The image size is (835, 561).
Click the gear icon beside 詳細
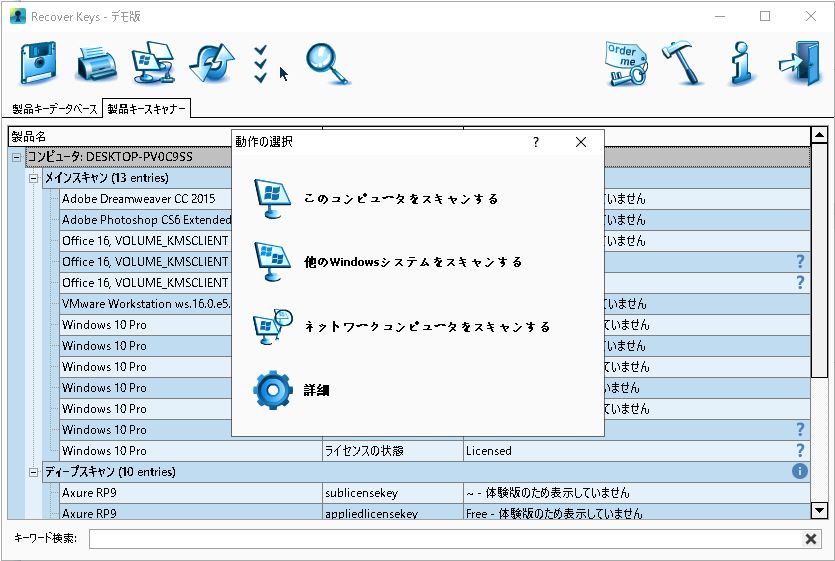coord(273,390)
